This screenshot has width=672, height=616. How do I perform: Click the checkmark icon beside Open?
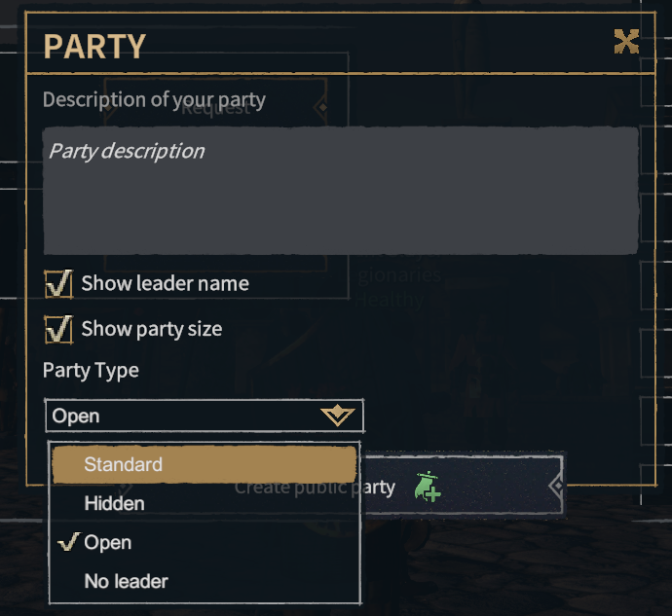[67, 542]
